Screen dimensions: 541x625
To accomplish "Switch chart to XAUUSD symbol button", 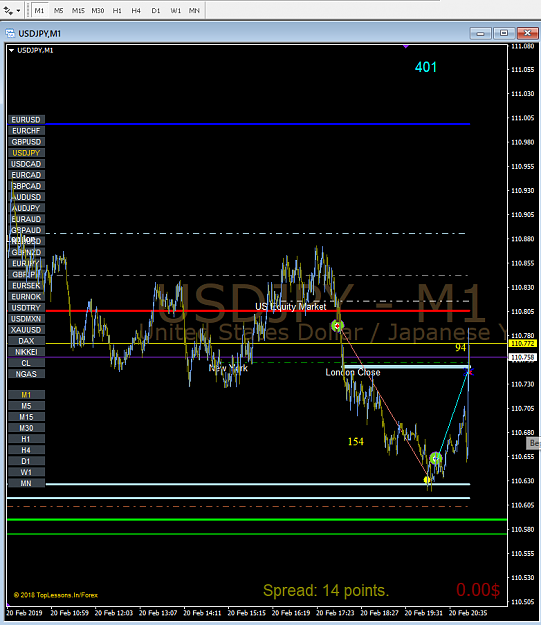I will pyautogui.click(x=26, y=330).
